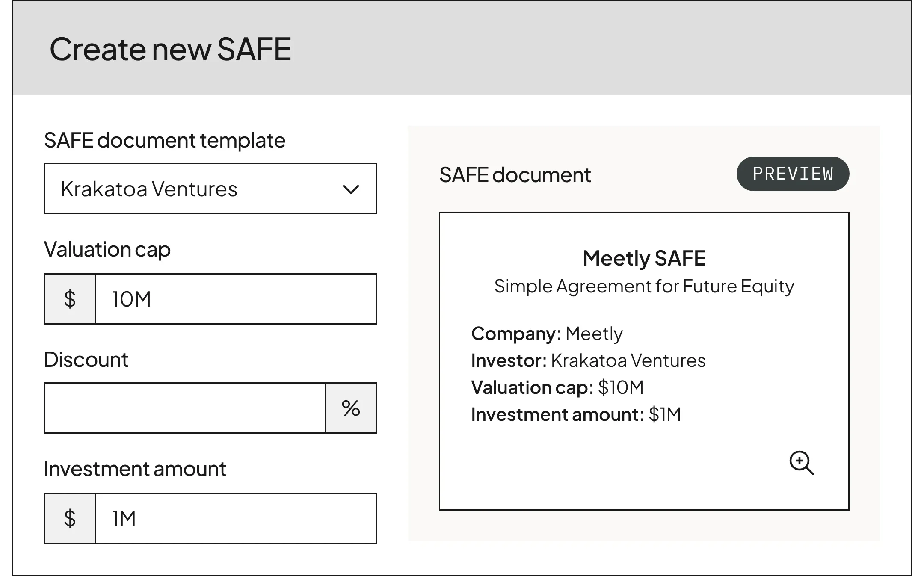Click the 'Company: Meetly' preview line
This screenshot has width=924, height=576.
(547, 334)
